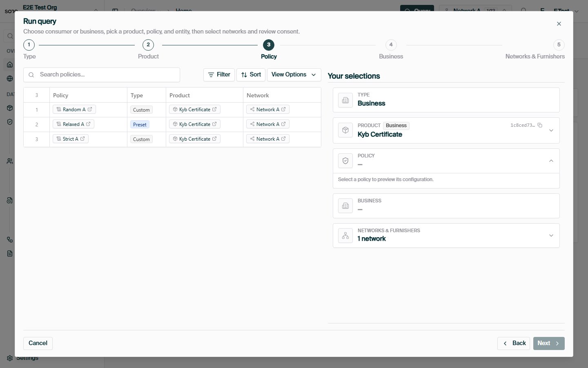Click the empty Business selection card
Screen dimensions: 588x368
[446, 206]
